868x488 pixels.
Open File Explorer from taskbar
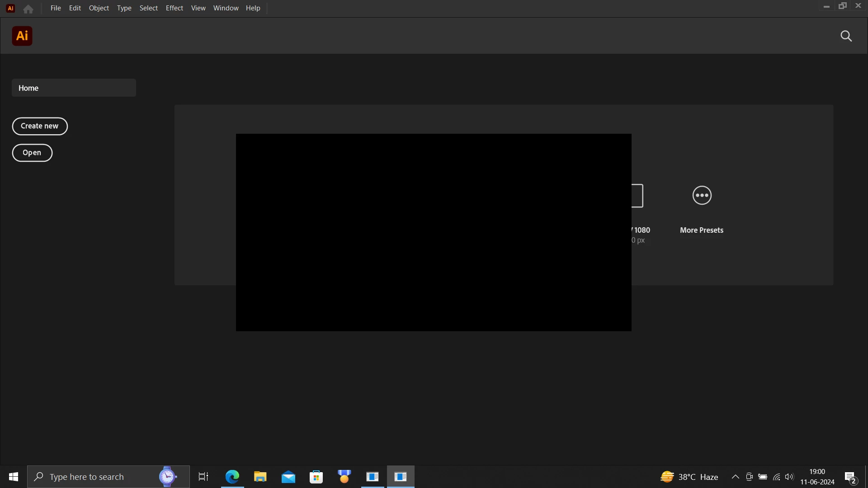coord(260,477)
